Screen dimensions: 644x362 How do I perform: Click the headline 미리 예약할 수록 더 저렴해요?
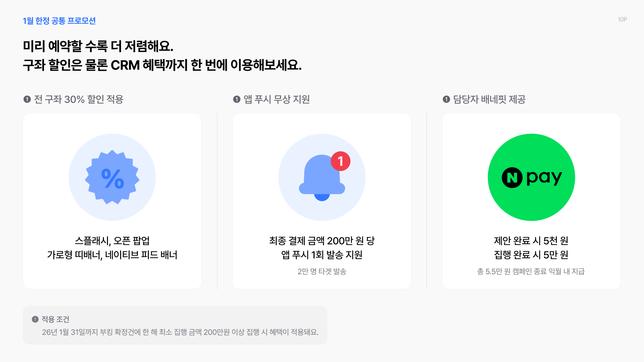tap(98, 46)
